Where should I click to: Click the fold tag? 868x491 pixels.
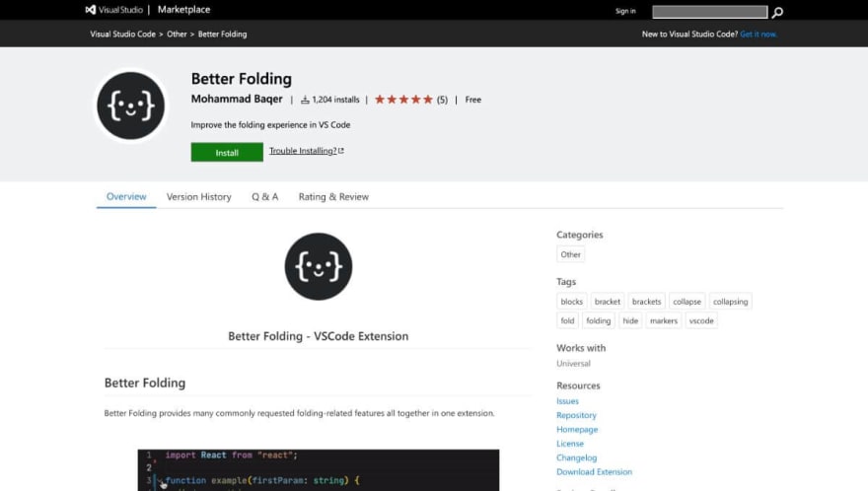pos(567,321)
